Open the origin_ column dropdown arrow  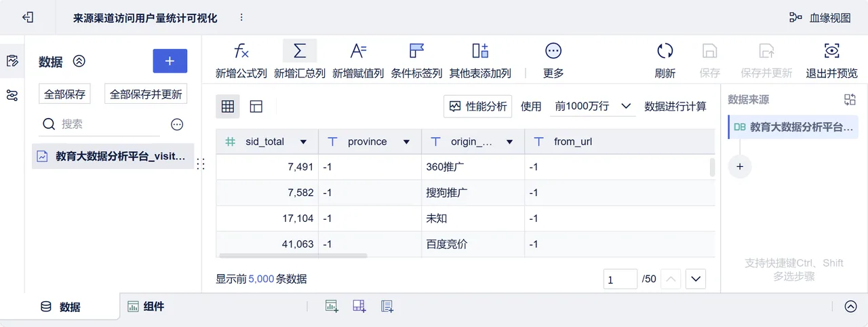coord(509,142)
